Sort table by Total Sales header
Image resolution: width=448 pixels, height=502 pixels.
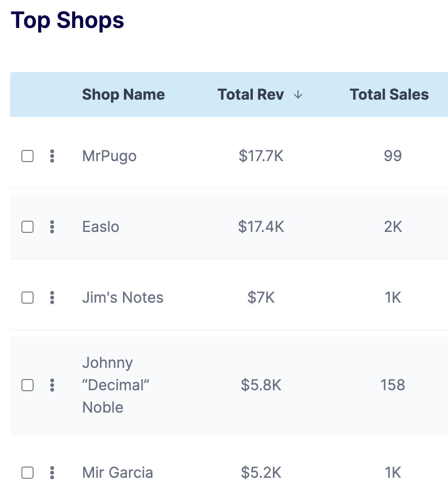(389, 95)
